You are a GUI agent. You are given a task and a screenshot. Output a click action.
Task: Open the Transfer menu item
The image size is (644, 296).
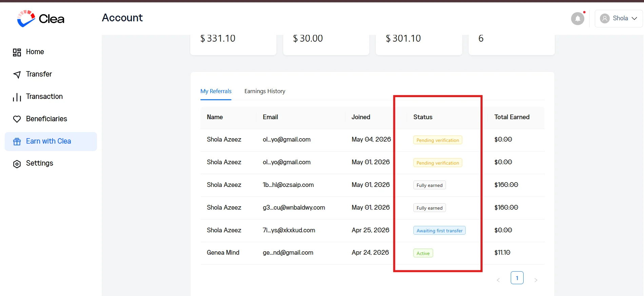tap(51, 74)
